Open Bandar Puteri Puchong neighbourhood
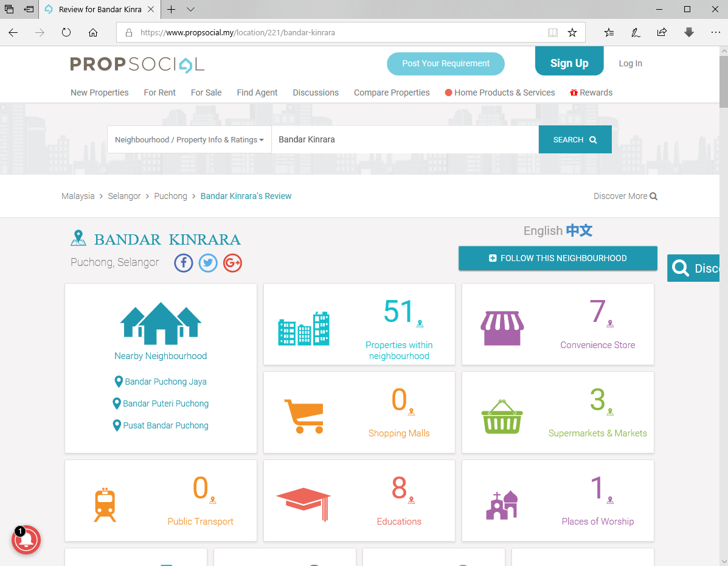 (x=161, y=404)
